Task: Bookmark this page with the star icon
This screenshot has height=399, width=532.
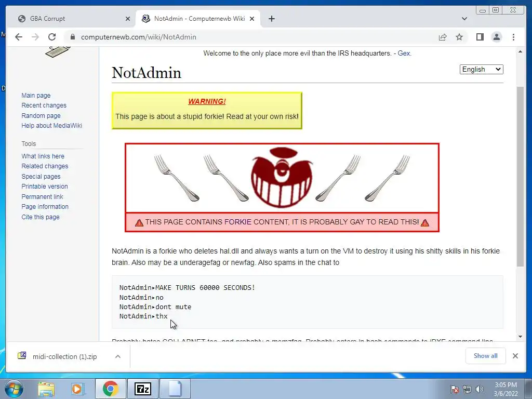Action: (x=459, y=37)
